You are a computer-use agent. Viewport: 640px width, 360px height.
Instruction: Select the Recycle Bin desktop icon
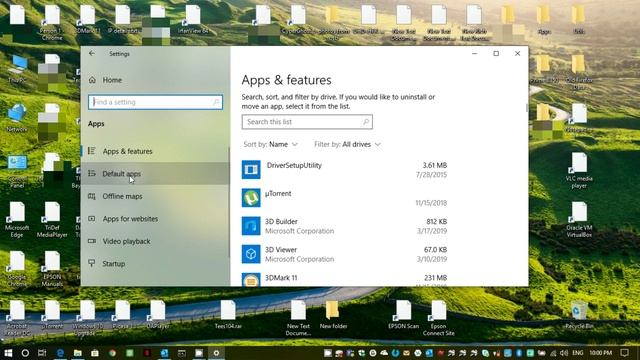(579, 315)
